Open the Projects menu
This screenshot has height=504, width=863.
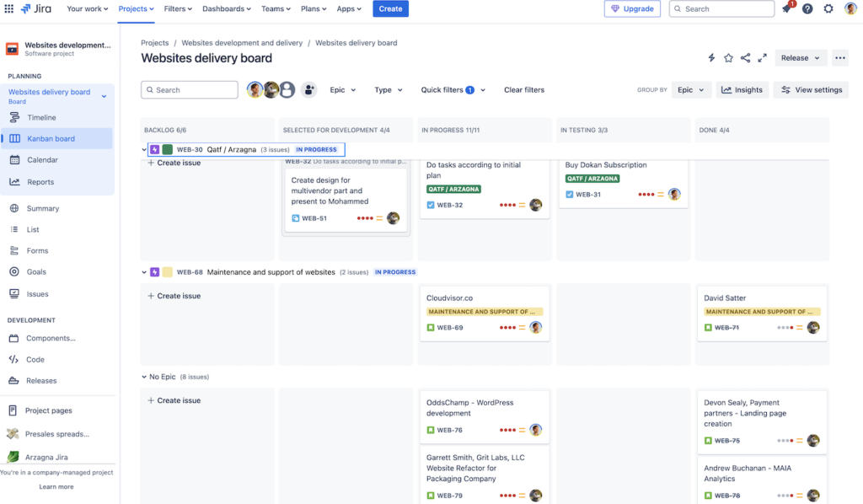[136, 8]
